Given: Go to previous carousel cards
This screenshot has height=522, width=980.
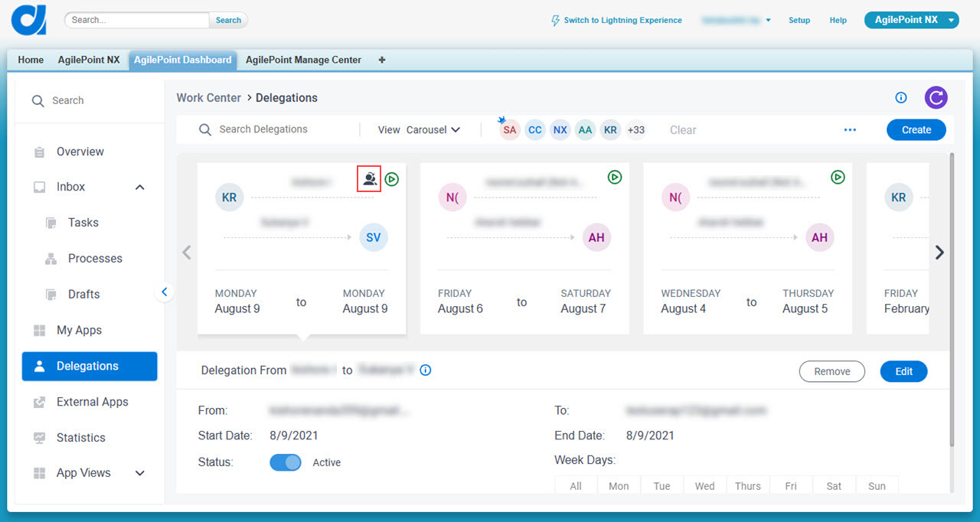Looking at the screenshot, I should click(187, 252).
